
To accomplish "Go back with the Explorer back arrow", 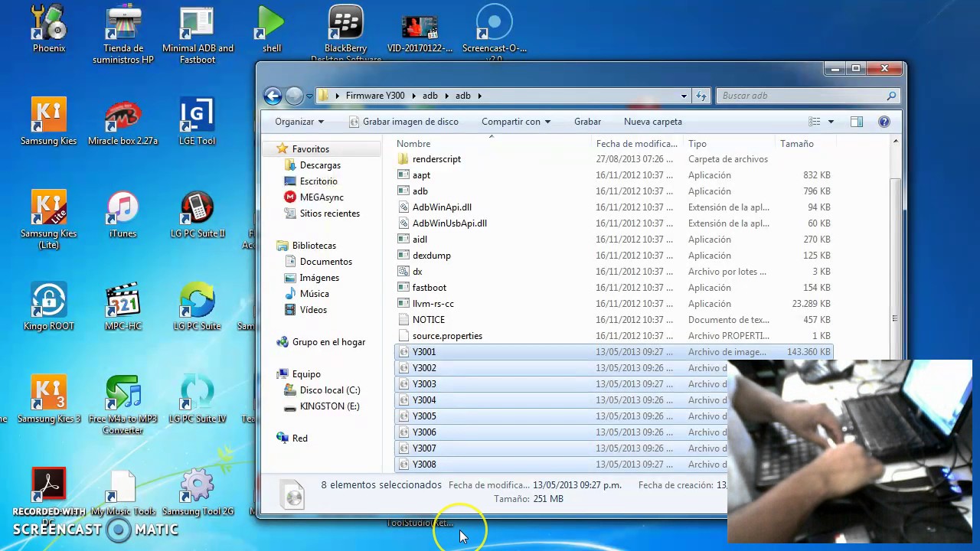I will point(273,96).
